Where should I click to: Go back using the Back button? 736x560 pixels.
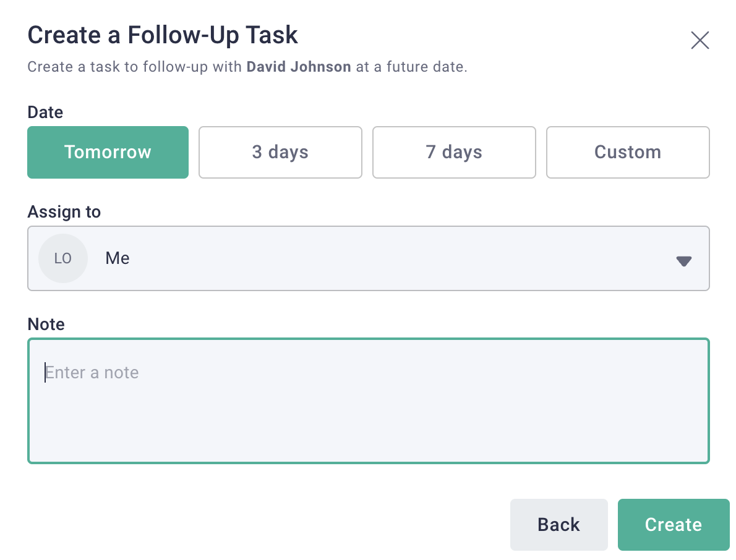pos(558,524)
